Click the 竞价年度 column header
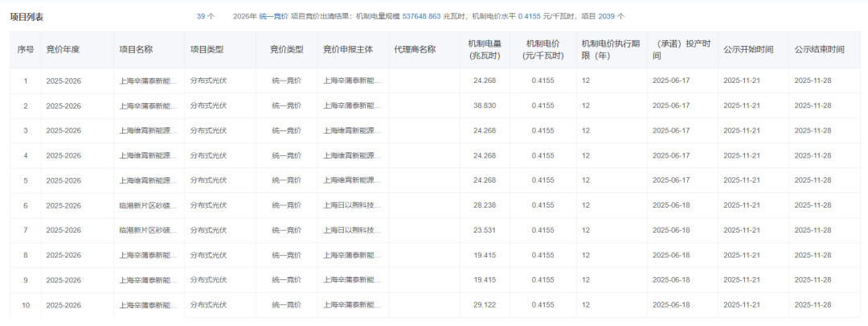The width and height of the screenshot is (868, 326). 63,50
